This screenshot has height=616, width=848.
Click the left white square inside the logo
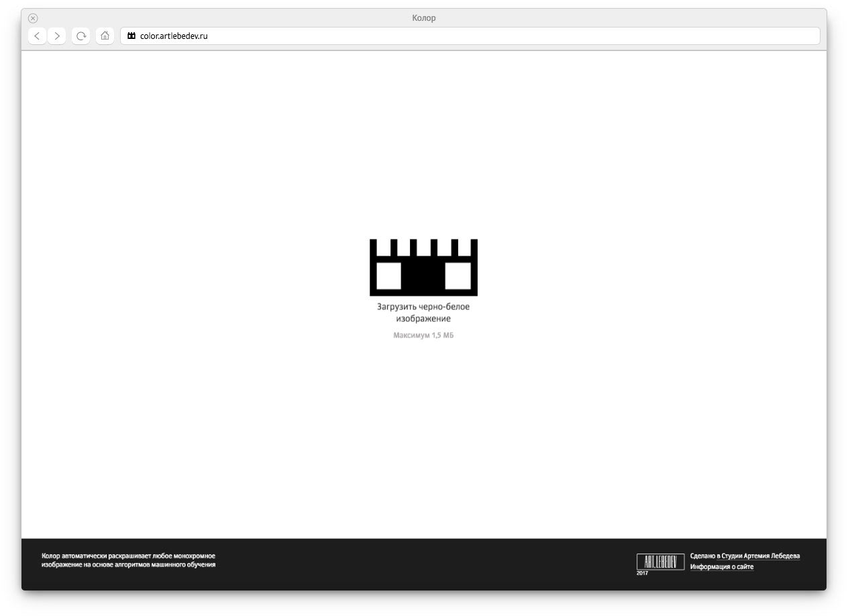388,276
